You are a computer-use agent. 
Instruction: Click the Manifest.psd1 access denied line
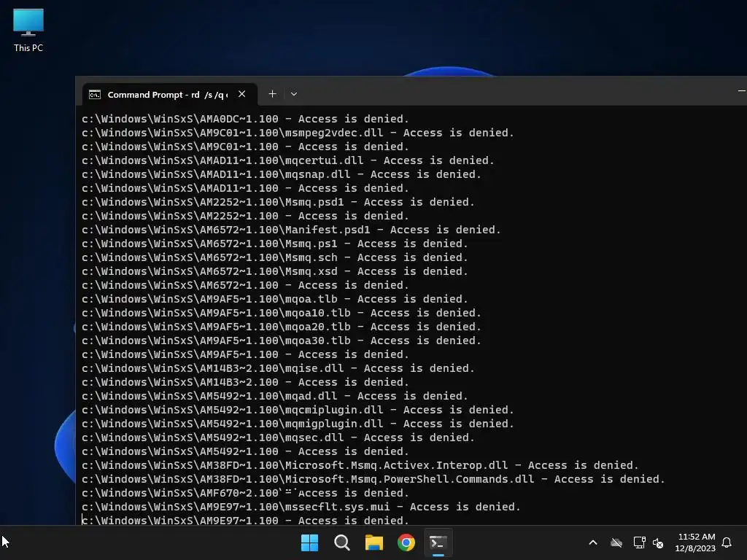291,230
